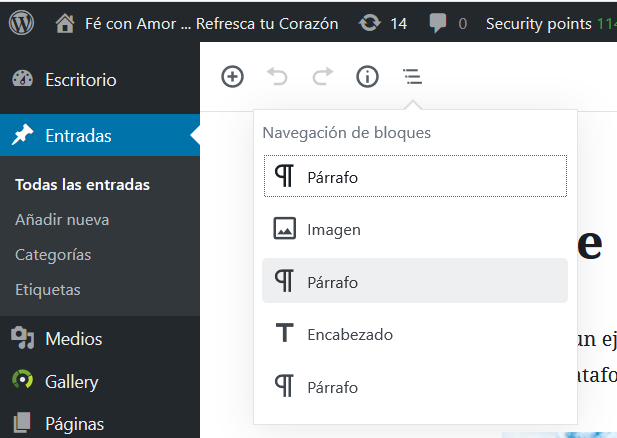Click the WordPress logo icon

click(x=21, y=23)
